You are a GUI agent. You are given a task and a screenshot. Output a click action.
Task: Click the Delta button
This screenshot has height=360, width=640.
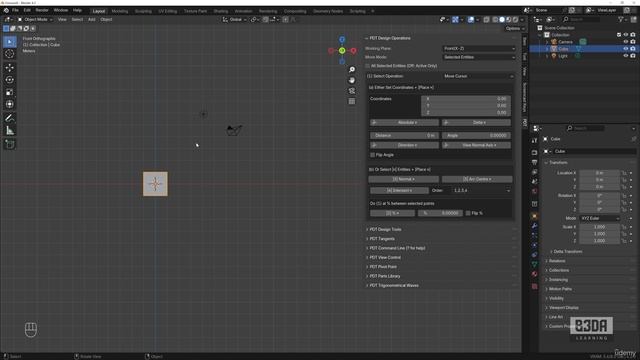coord(476,122)
